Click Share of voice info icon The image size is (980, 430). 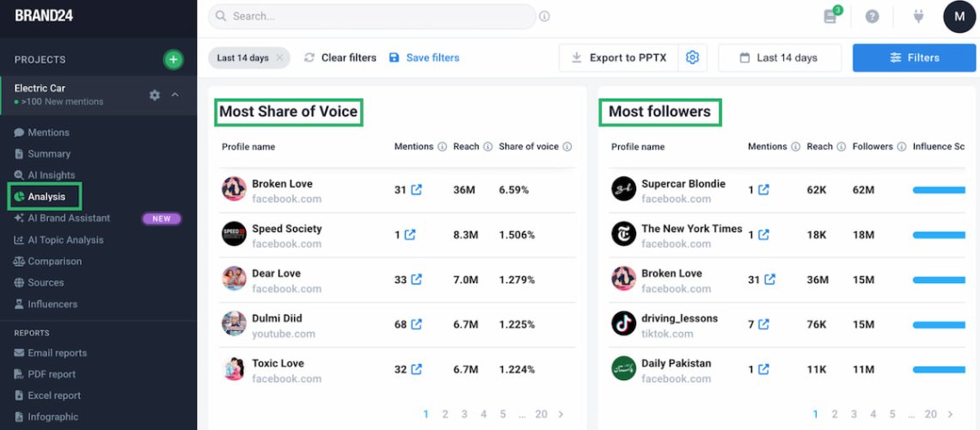(x=567, y=147)
